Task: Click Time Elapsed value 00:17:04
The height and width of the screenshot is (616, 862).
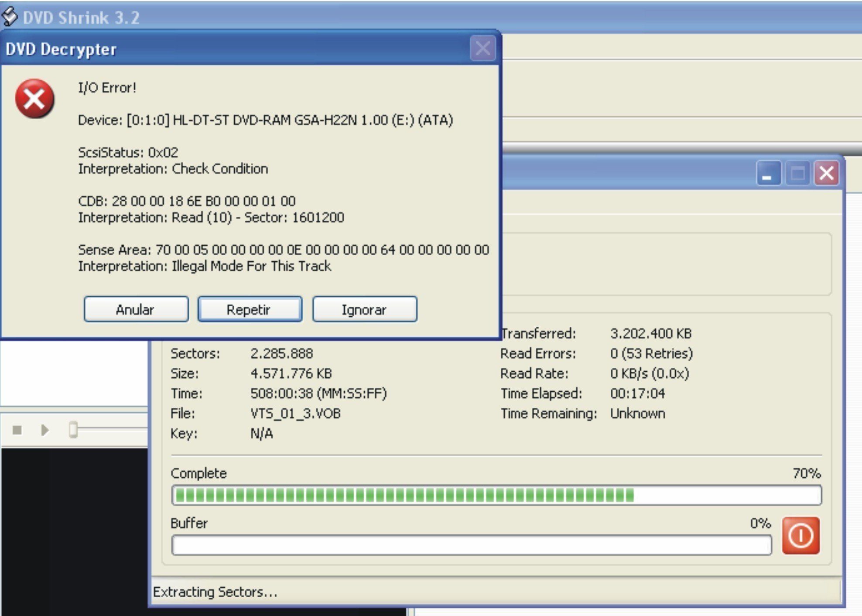Action: [x=637, y=394]
